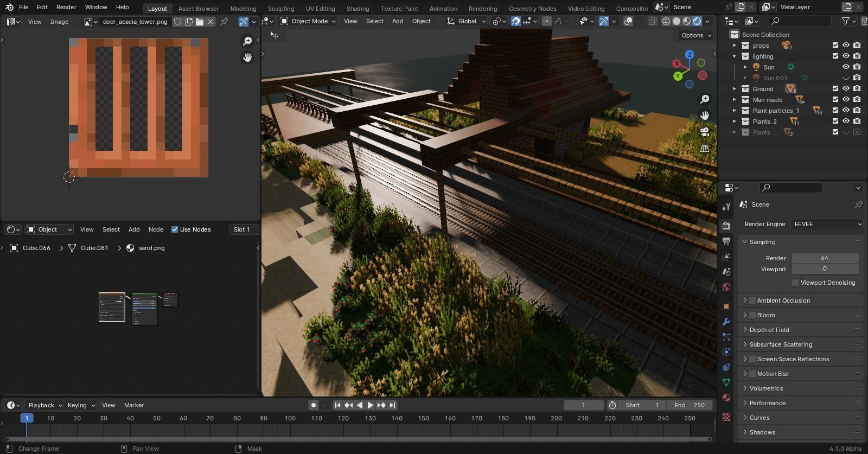Switch viewport between perspective and orthographic
Screen dimensions: 868x454
pyautogui.click(x=705, y=148)
